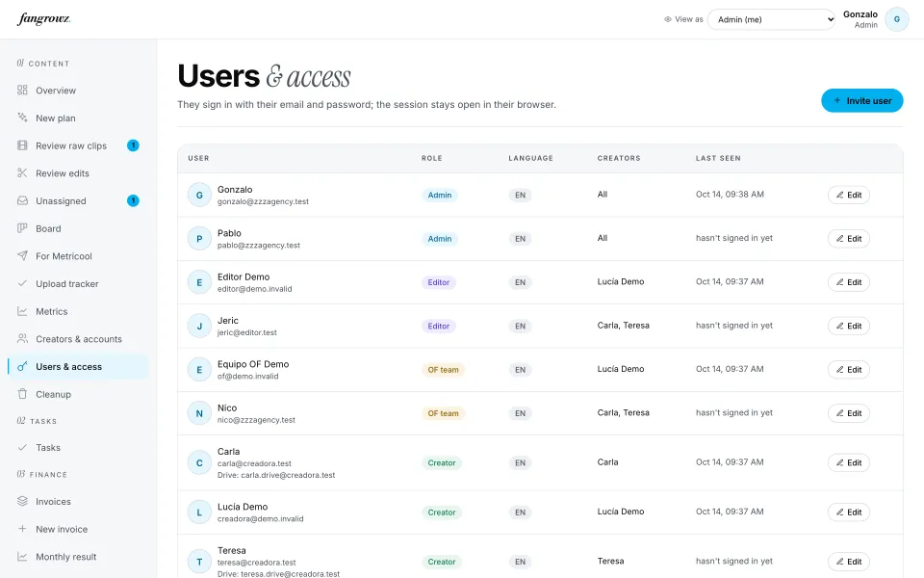Click the CREATORS column header
This screenshot has width=924, height=578.
[x=619, y=158]
